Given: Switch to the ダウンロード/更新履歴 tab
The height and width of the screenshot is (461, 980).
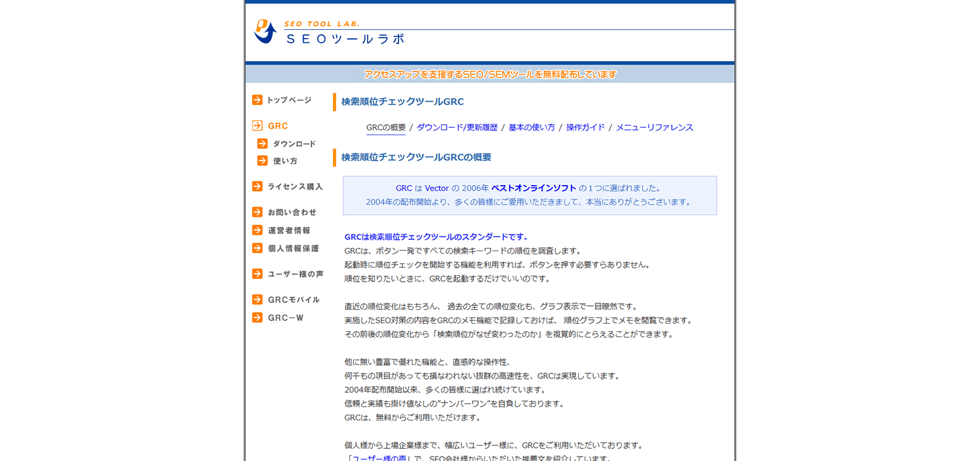Looking at the screenshot, I should (456, 127).
